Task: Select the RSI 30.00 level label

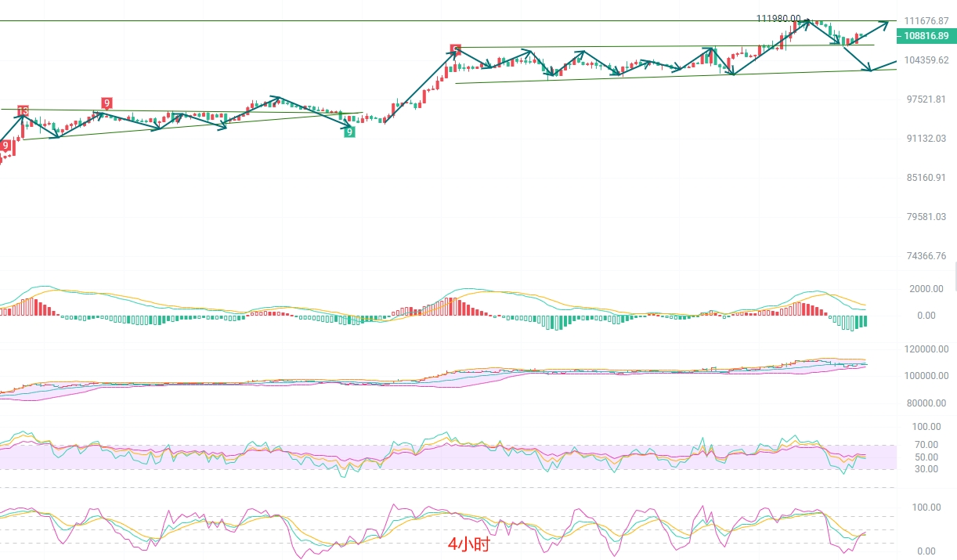Action: [x=925, y=469]
